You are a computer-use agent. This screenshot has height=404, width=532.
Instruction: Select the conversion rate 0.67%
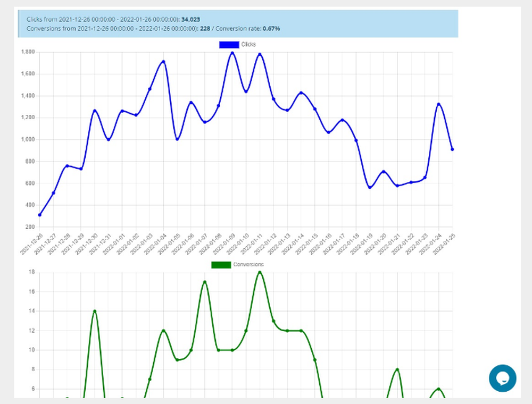pyautogui.click(x=271, y=29)
